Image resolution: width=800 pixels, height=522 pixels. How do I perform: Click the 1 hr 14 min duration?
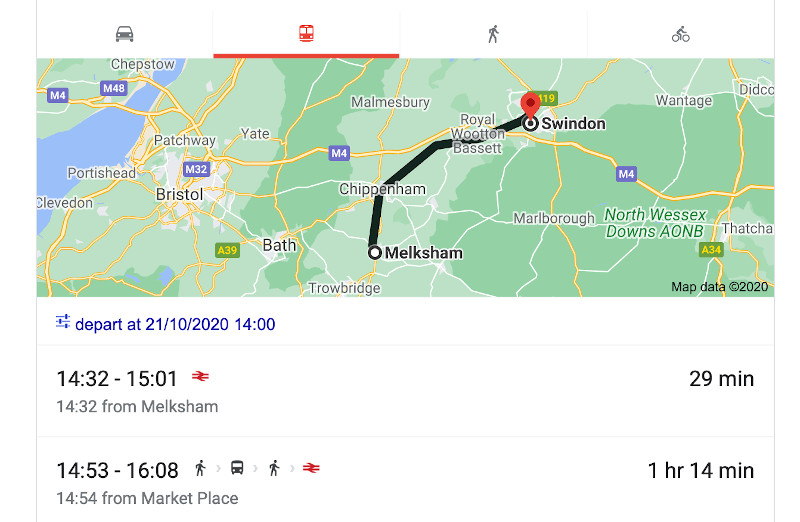tap(700, 470)
